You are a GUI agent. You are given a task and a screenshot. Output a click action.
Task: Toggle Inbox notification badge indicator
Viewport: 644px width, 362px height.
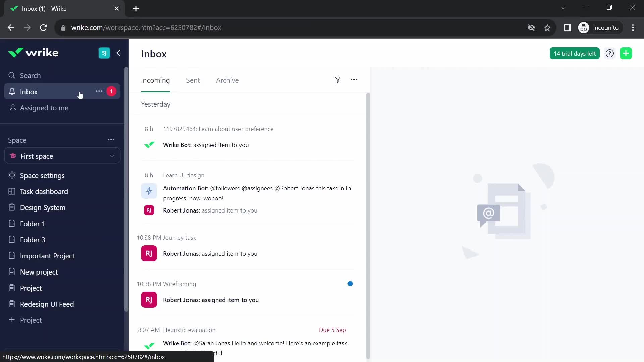coord(111,92)
